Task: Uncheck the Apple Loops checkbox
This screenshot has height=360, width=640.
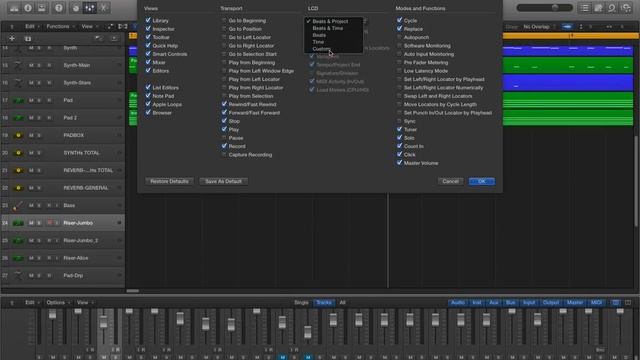Action: pyautogui.click(x=148, y=104)
